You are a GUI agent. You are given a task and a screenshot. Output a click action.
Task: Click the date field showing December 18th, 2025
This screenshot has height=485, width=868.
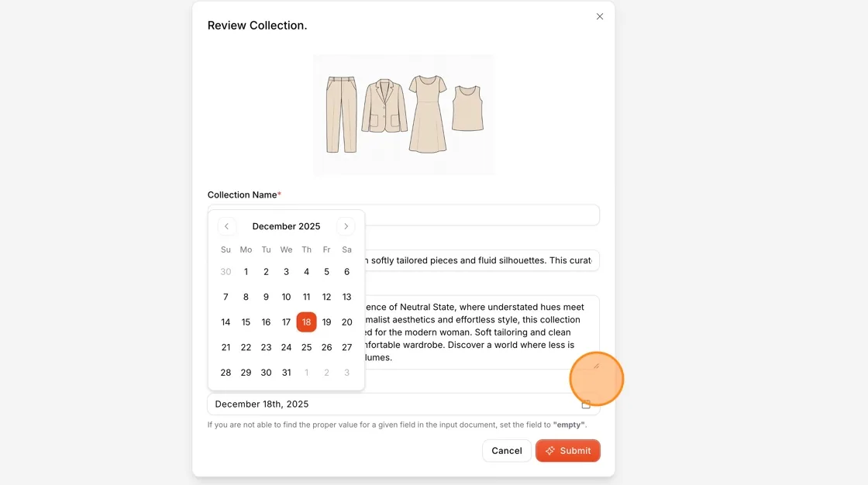coord(404,404)
